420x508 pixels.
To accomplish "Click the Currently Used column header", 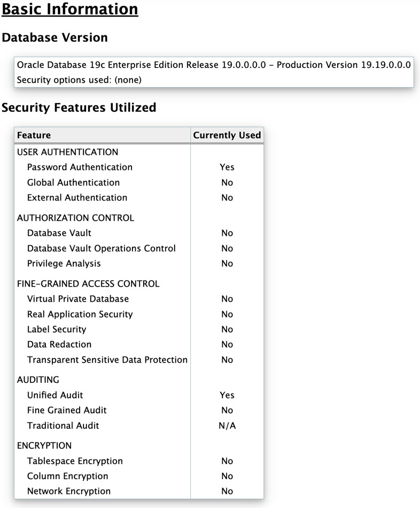I will coord(227,135).
